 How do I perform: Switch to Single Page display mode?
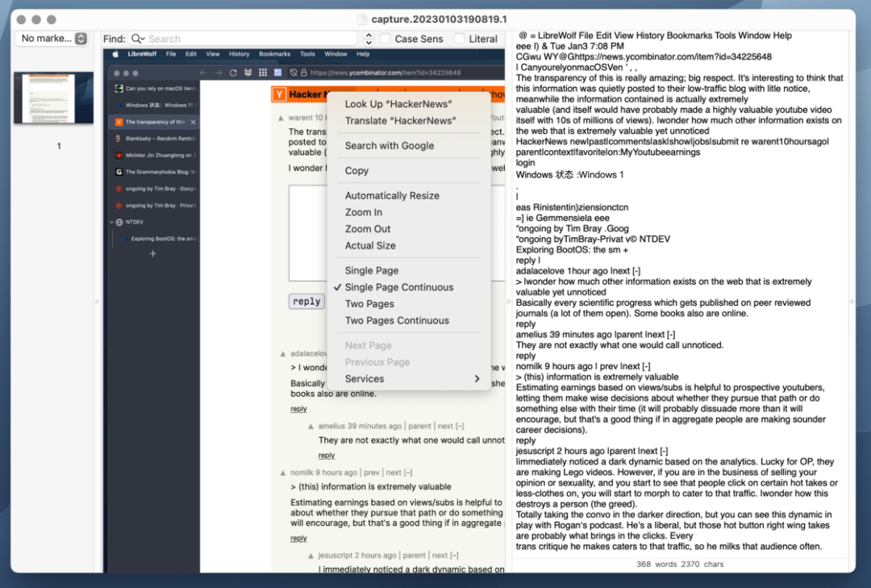372,271
